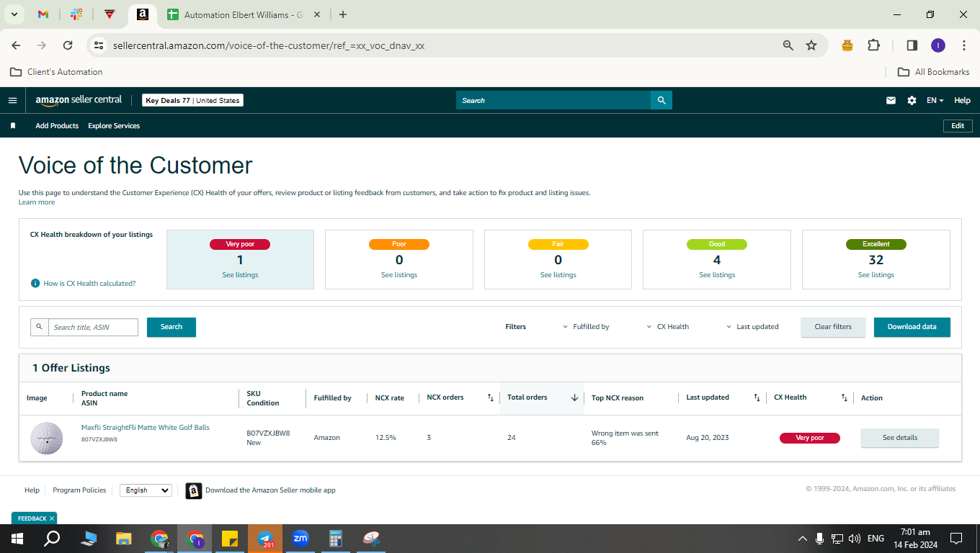Click the bookmark icon beside Add Products
This screenshot has height=553, width=980.
pos(13,126)
